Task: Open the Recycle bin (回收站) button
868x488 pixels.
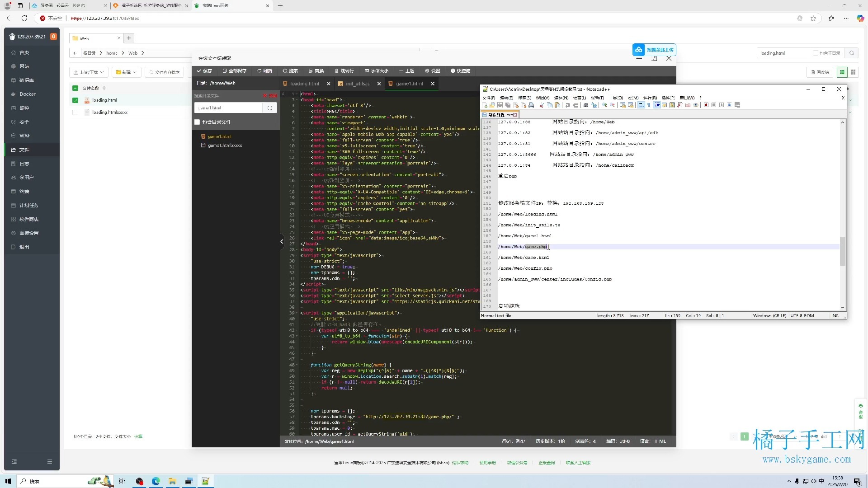Action: (820, 72)
